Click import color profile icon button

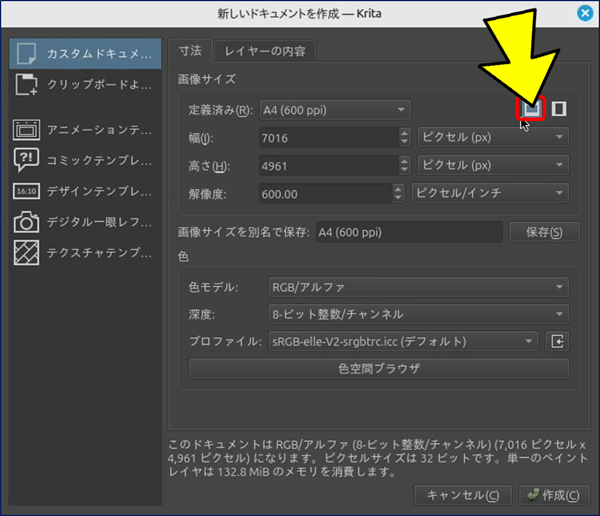point(559,342)
